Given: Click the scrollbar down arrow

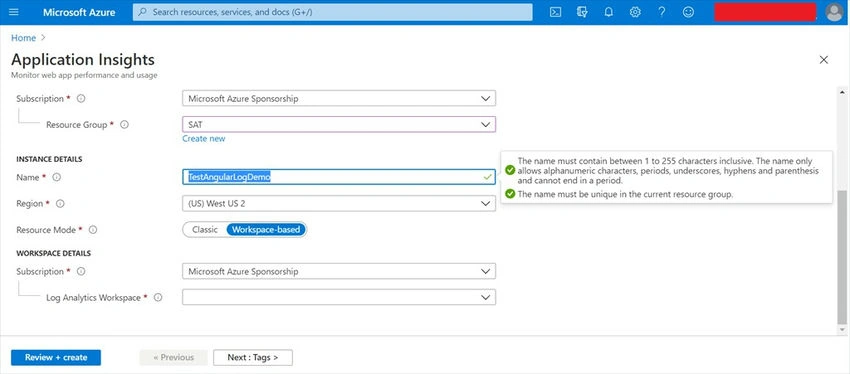Looking at the screenshot, I should point(842,329).
